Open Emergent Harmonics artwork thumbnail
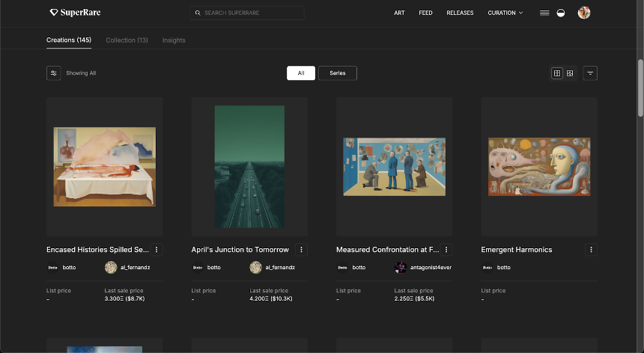 [539, 167]
